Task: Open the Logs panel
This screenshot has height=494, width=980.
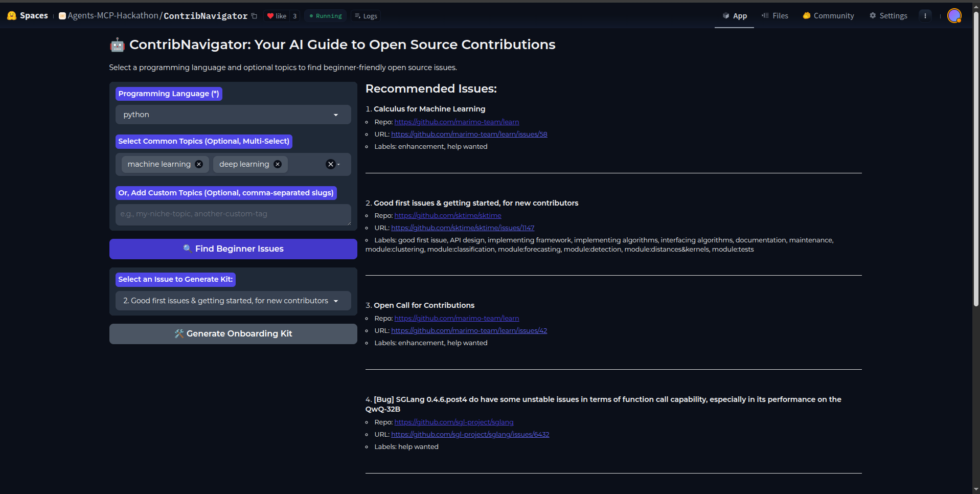Action: [366, 16]
